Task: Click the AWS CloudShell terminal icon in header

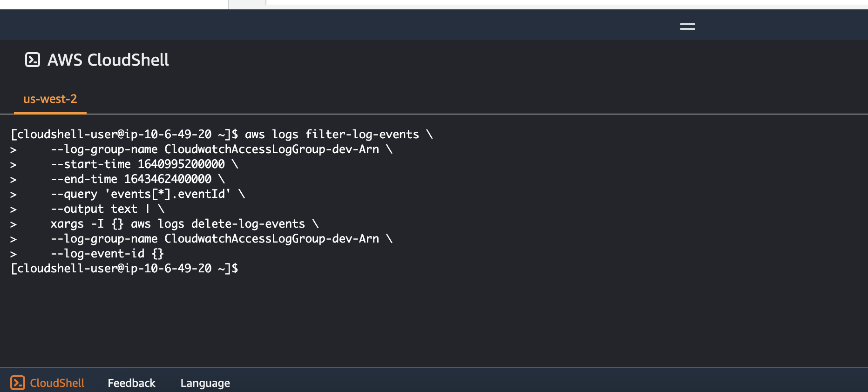Action: 33,60
